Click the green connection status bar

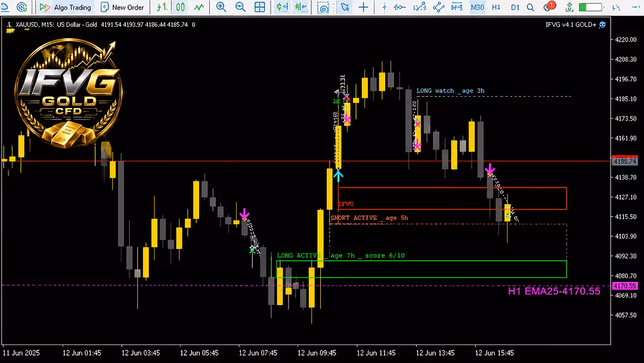coord(591,7)
